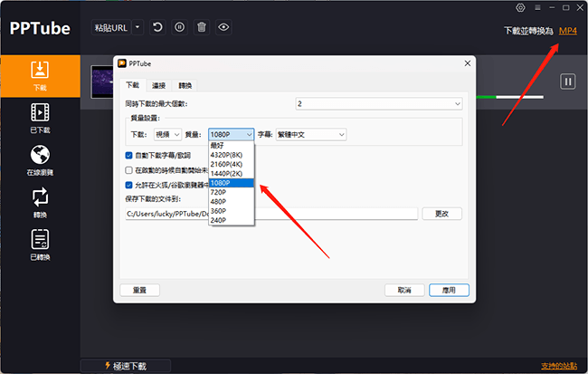The height and width of the screenshot is (374, 588).
Task: Select 最好 quality option
Action: point(231,146)
